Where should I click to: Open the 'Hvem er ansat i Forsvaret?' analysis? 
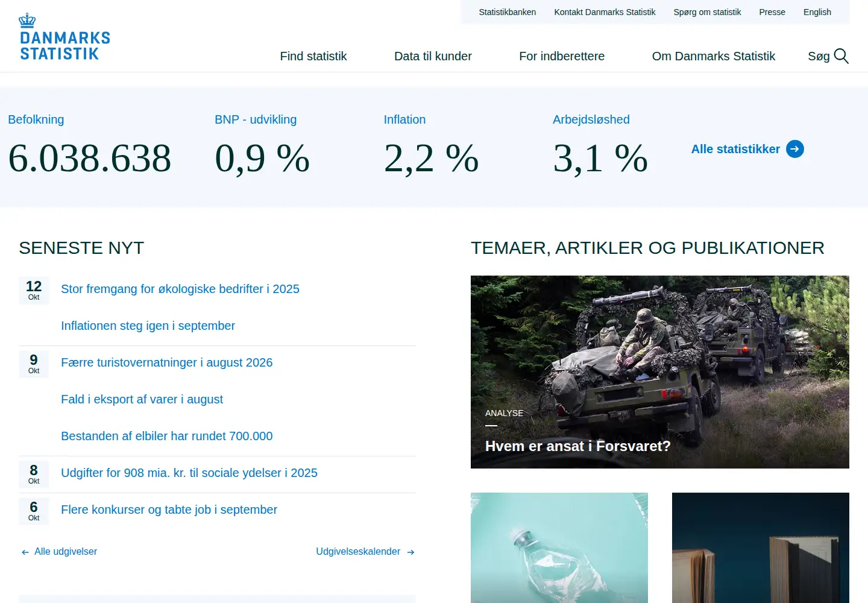pos(660,372)
